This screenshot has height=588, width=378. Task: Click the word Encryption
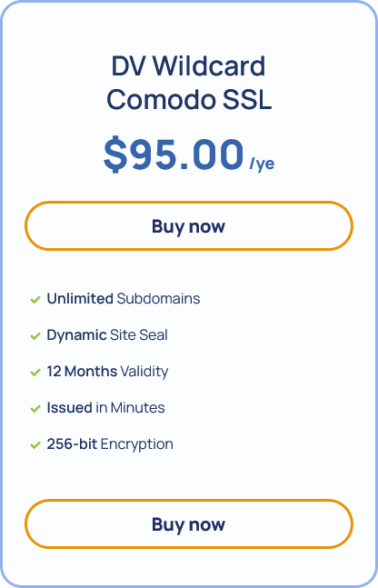tap(137, 444)
